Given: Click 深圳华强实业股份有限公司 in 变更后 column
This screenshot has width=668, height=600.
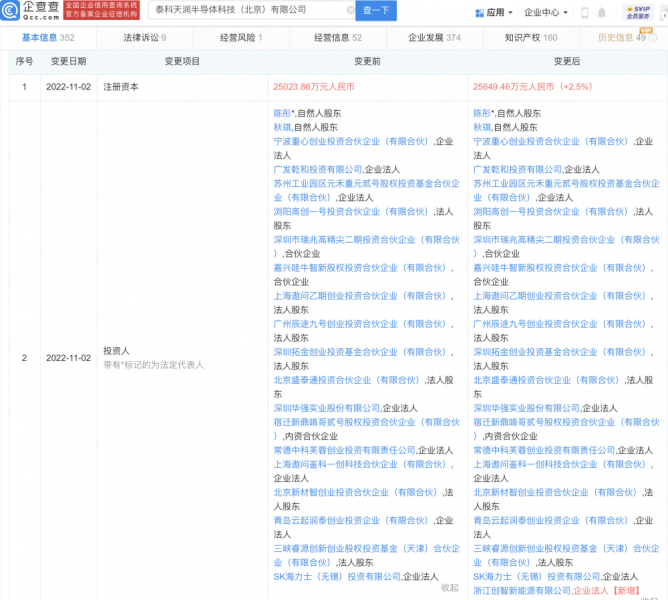Looking at the screenshot, I should pos(526,408).
